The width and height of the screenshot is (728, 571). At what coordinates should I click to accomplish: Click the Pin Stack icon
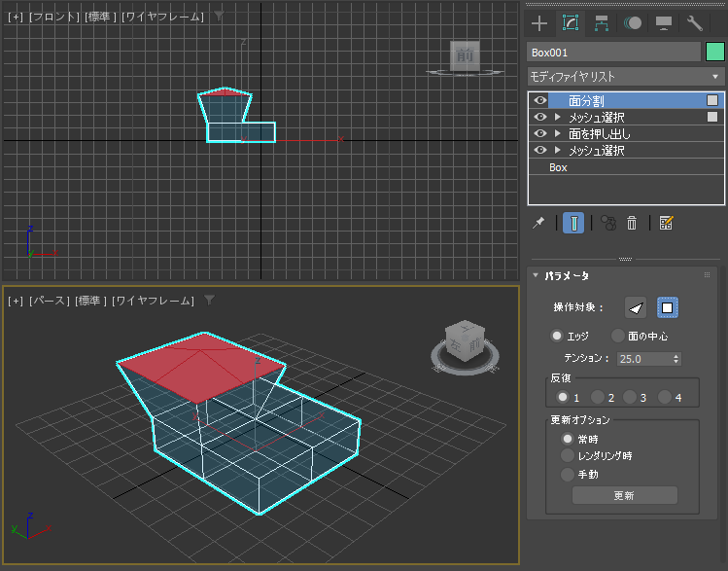(538, 223)
